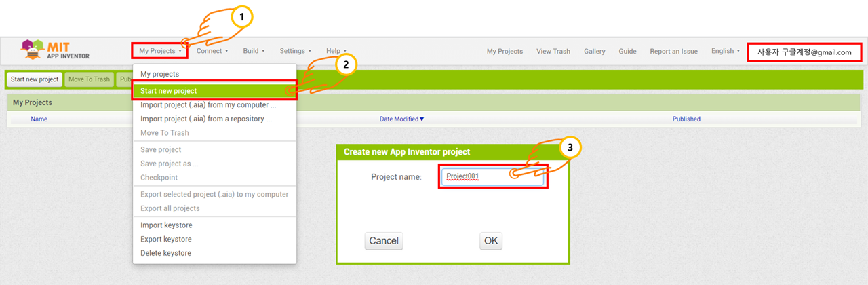This screenshot has width=868, height=285.
Task: Open the Build dropdown menu
Action: [254, 51]
